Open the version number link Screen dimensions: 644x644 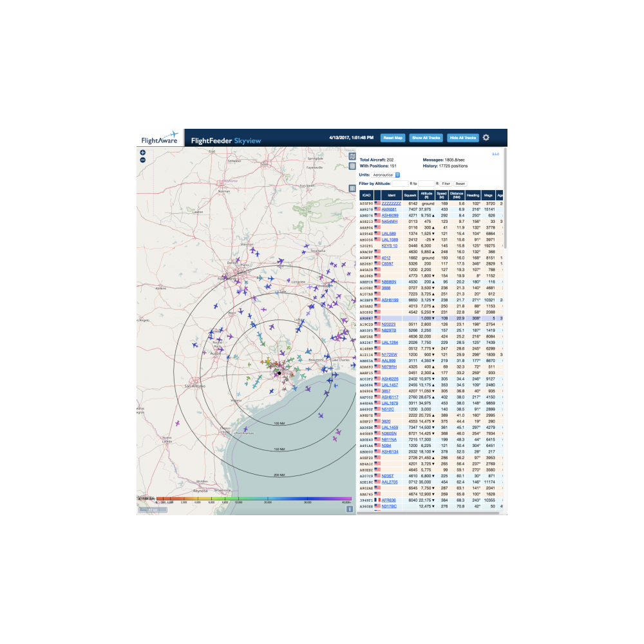point(496,154)
